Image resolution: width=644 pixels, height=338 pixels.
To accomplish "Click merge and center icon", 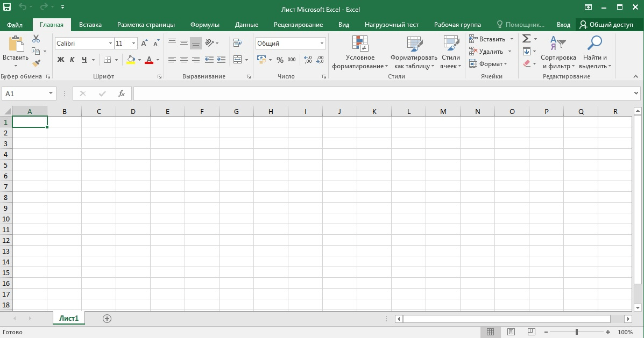I will click(x=237, y=60).
